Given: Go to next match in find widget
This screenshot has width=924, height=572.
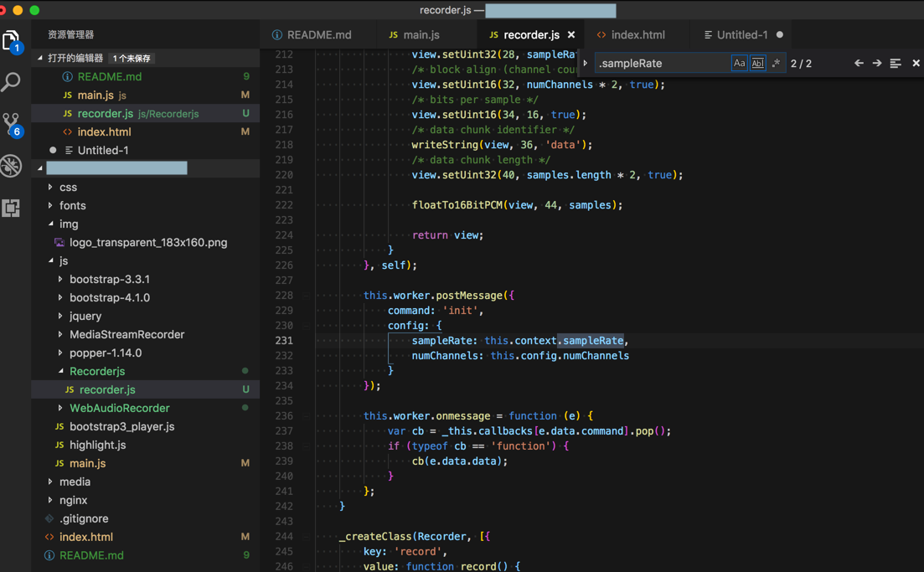Looking at the screenshot, I should coord(877,64).
